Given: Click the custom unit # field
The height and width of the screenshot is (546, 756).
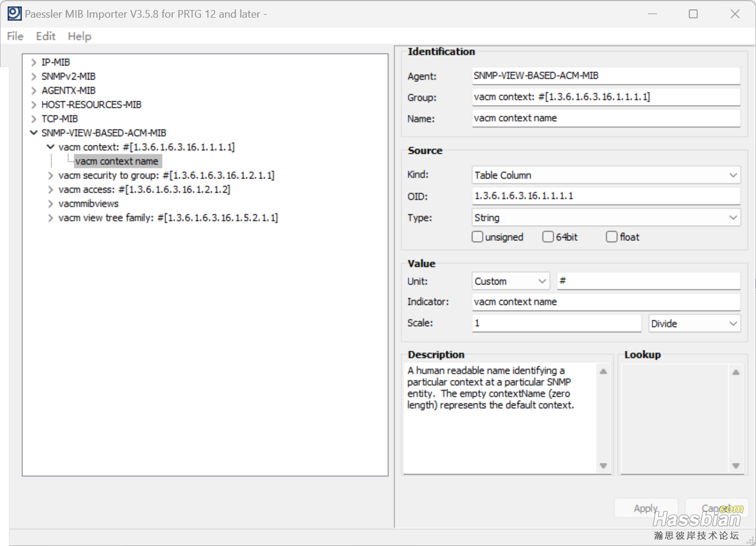Looking at the screenshot, I should (649, 281).
